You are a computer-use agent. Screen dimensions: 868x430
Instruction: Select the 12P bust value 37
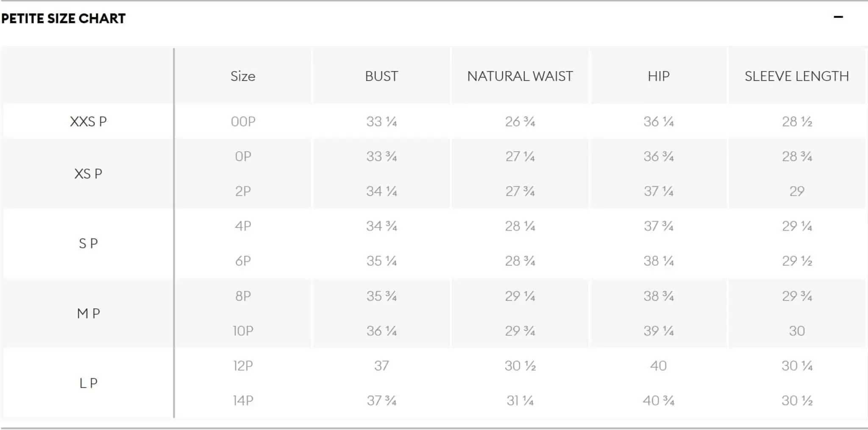click(x=381, y=366)
